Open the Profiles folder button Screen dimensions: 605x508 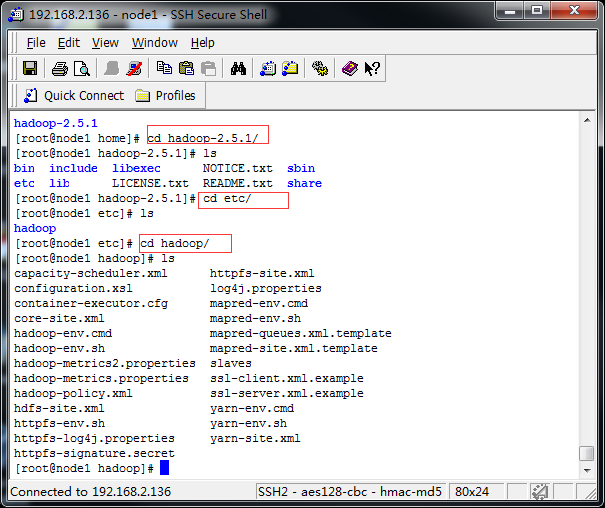(165, 96)
